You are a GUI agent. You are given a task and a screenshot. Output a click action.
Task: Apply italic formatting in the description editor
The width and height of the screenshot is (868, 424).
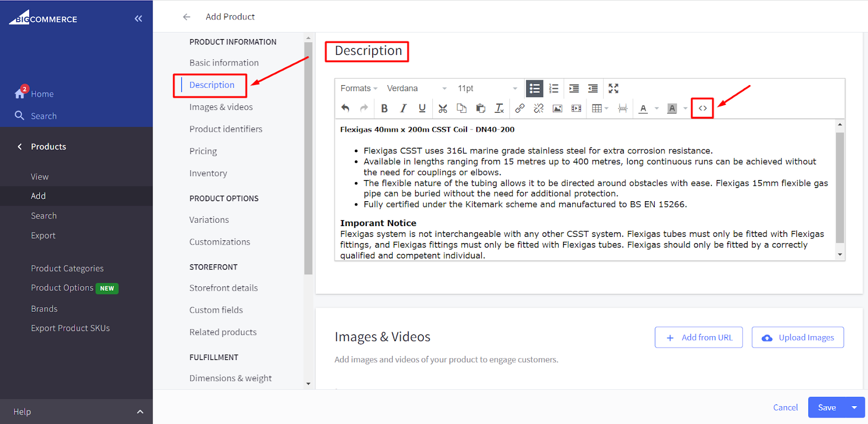403,108
